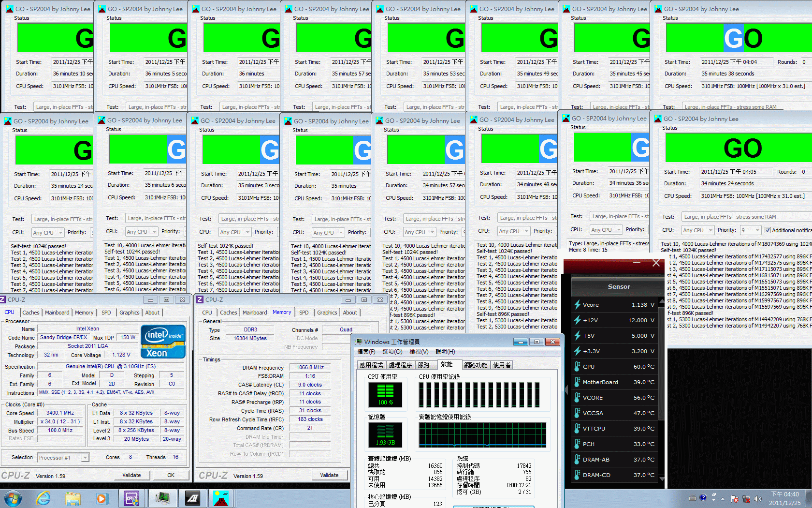Switch to CPU-Z via its taskbar icon
Viewport: 812px width, 508px height.
click(131, 498)
